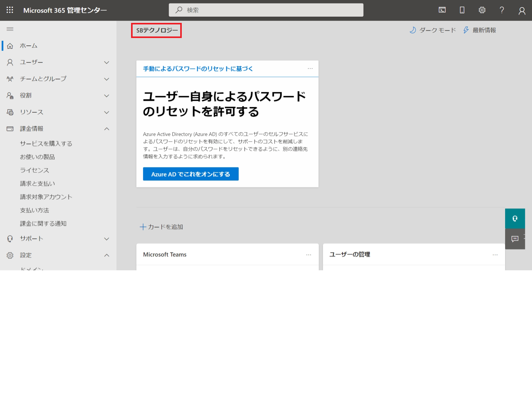
Task: Click the teal help support headset button
Action: (x=515, y=218)
